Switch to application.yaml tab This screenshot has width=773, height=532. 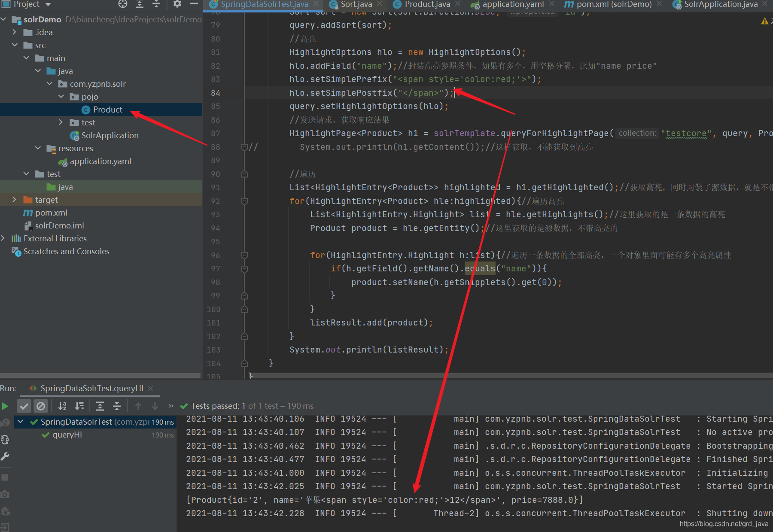[513, 4]
